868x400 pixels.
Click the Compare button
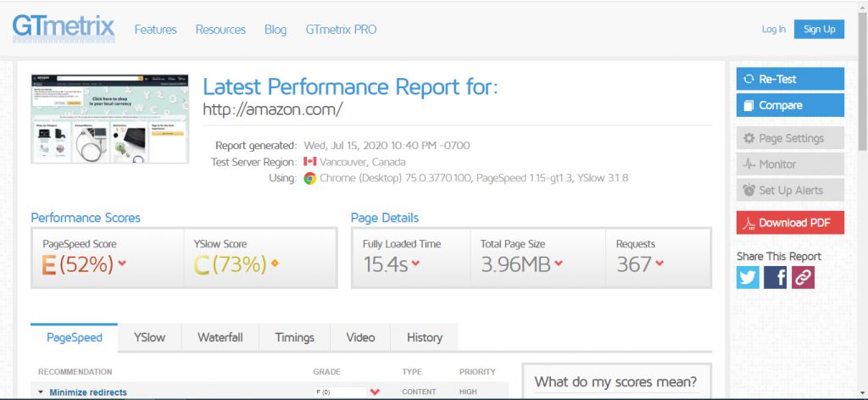(x=790, y=105)
